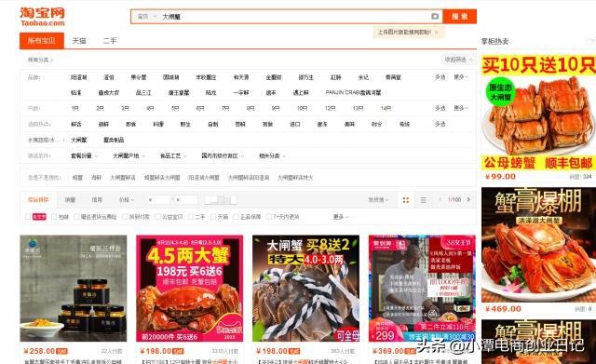The width and height of the screenshot is (596, 364).
Task: Check the 赠送退货运费险 checkbox
Action: tap(76, 217)
